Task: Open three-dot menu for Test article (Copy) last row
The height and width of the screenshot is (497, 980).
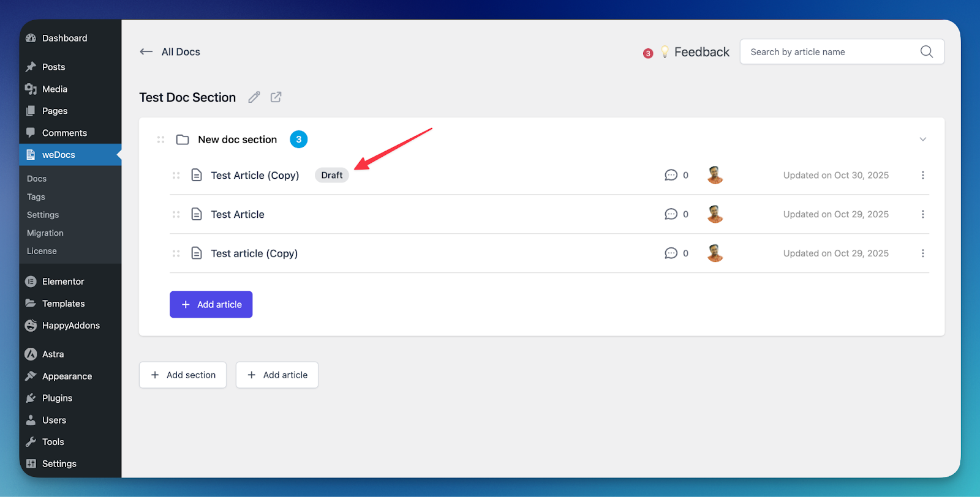Action: (922, 253)
